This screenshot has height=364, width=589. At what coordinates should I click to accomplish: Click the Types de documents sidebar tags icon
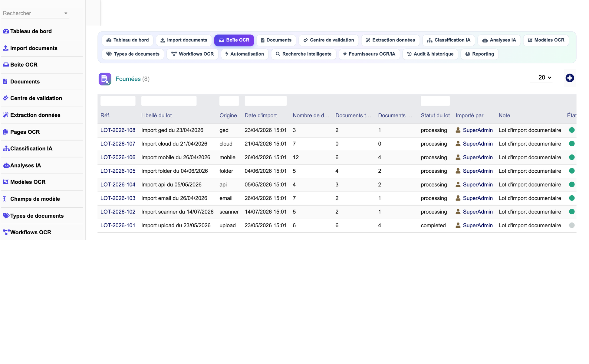point(6,216)
